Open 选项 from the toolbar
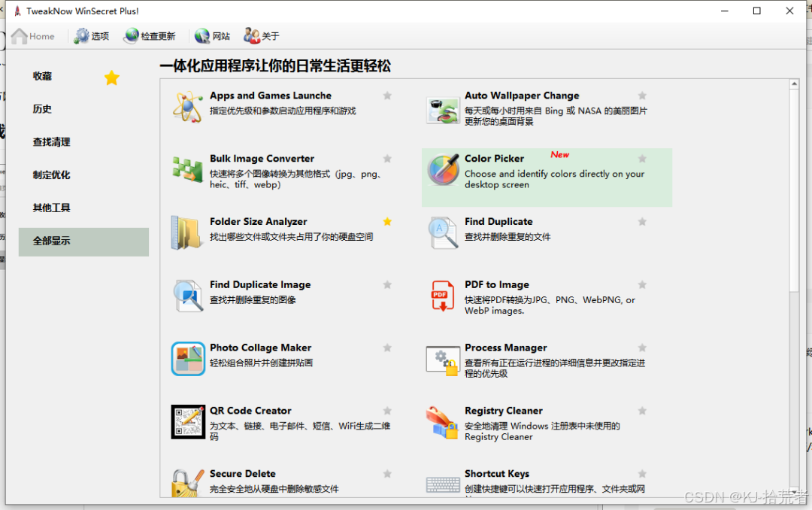The image size is (812, 510). (100, 36)
